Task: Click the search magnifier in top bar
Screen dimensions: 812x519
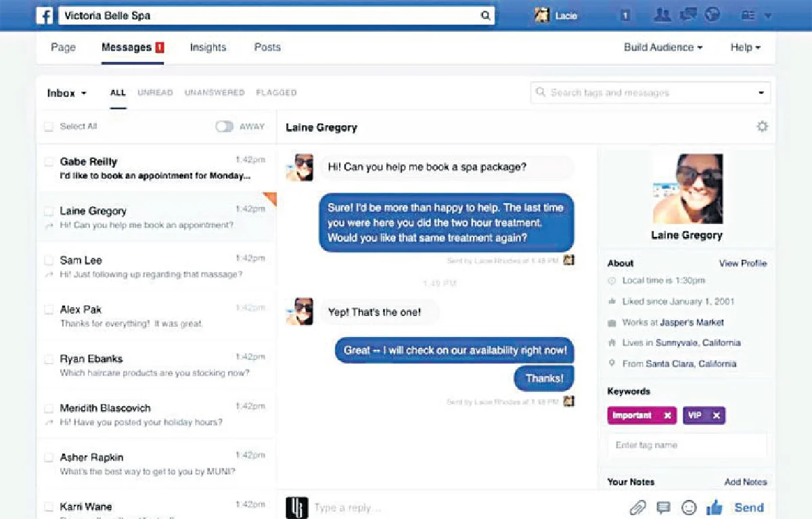Action: 484,16
